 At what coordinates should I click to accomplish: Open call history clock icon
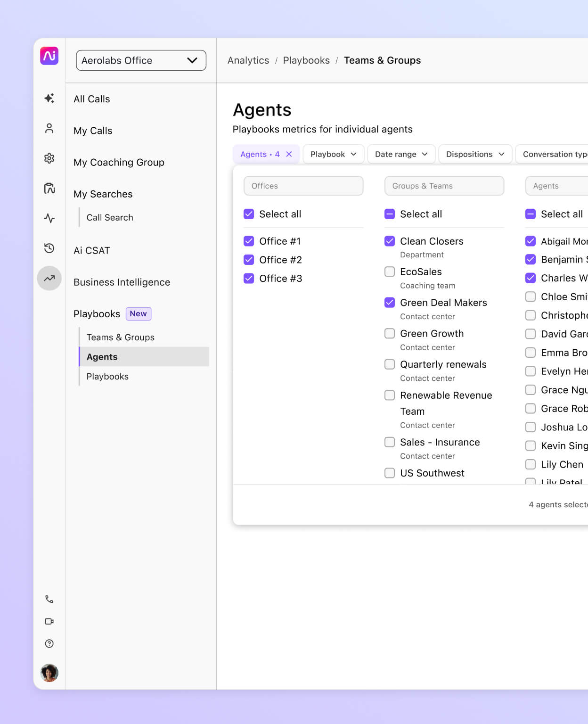(x=49, y=248)
